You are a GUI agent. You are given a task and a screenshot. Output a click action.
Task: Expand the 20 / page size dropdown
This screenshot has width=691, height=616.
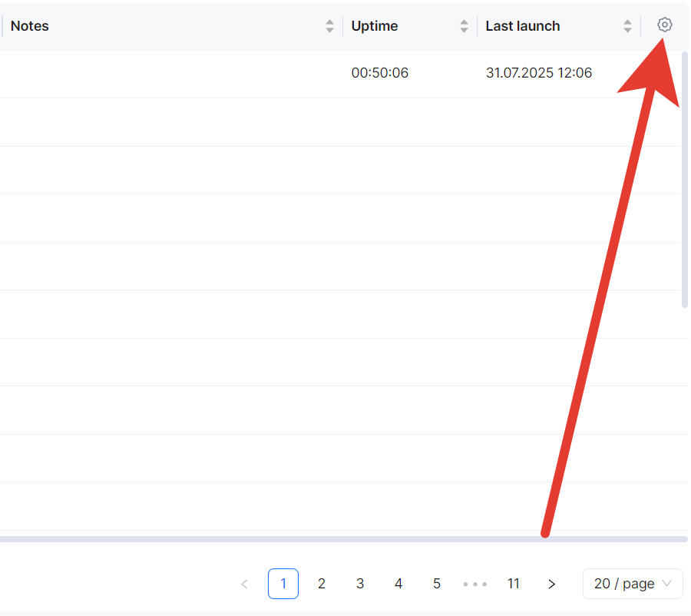click(x=632, y=584)
